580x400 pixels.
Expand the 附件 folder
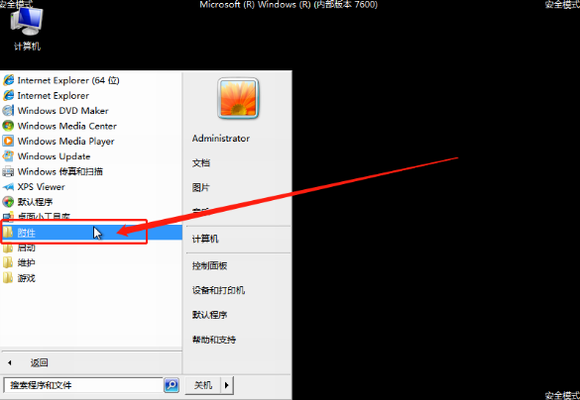tap(91, 232)
